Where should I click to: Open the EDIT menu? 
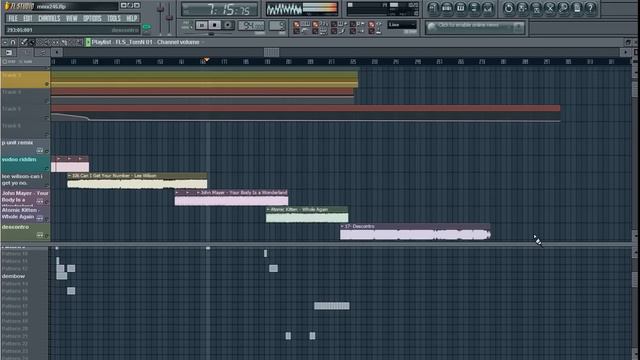(28, 19)
